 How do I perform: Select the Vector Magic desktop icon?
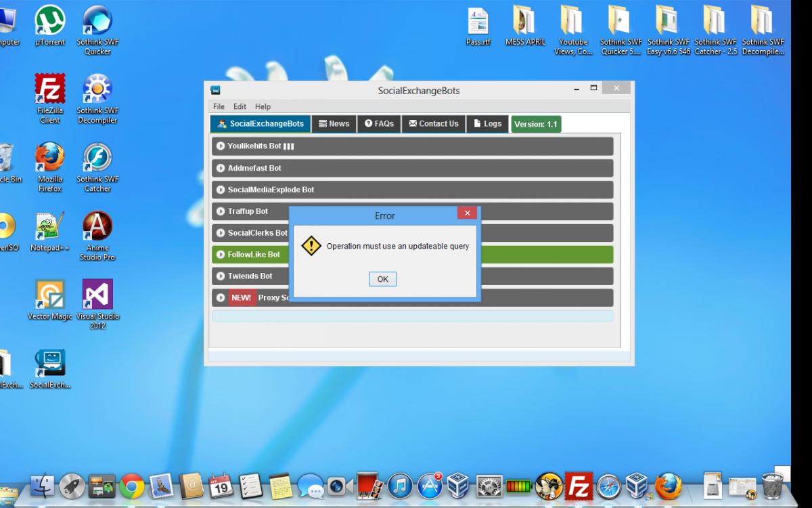[50, 300]
